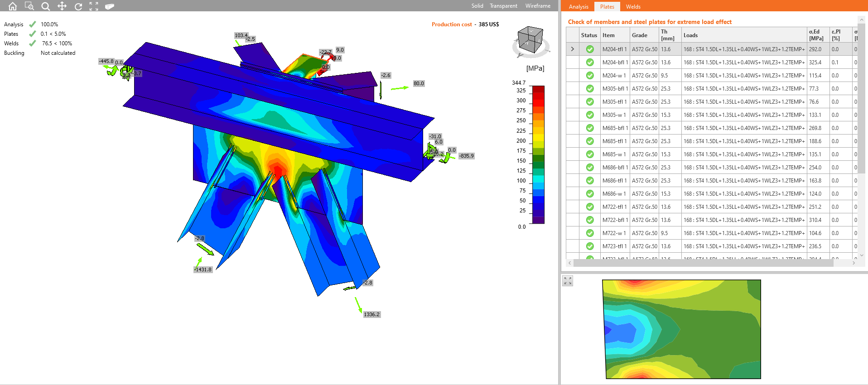Open the Analysis tab

[579, 7]
